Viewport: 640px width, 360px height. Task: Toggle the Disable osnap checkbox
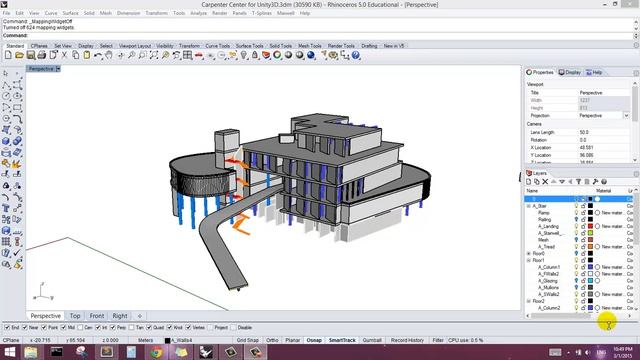[233, 327]
